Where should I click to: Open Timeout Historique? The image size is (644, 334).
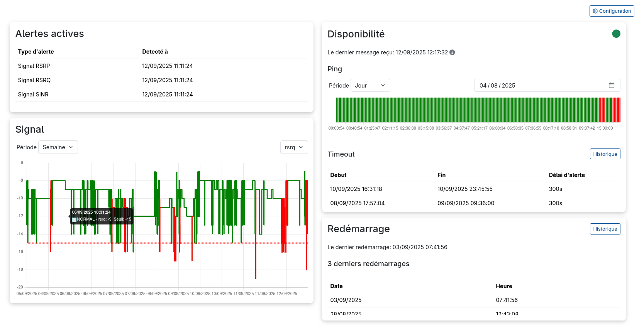pyautogui.click(x=605, y=154)
